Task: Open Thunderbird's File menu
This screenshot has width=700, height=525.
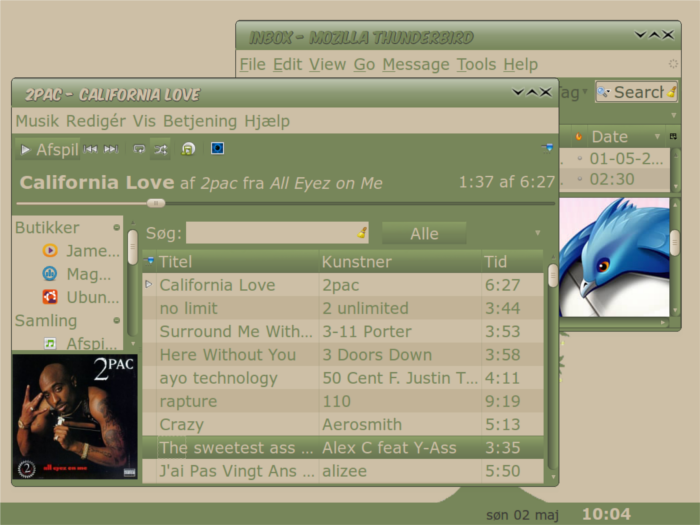Action: click(252, 64)
